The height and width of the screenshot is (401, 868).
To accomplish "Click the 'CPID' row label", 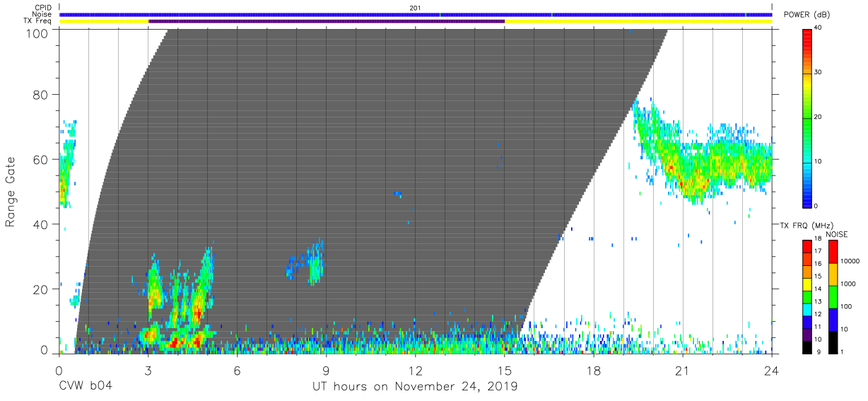I will [x=44, y=8].
